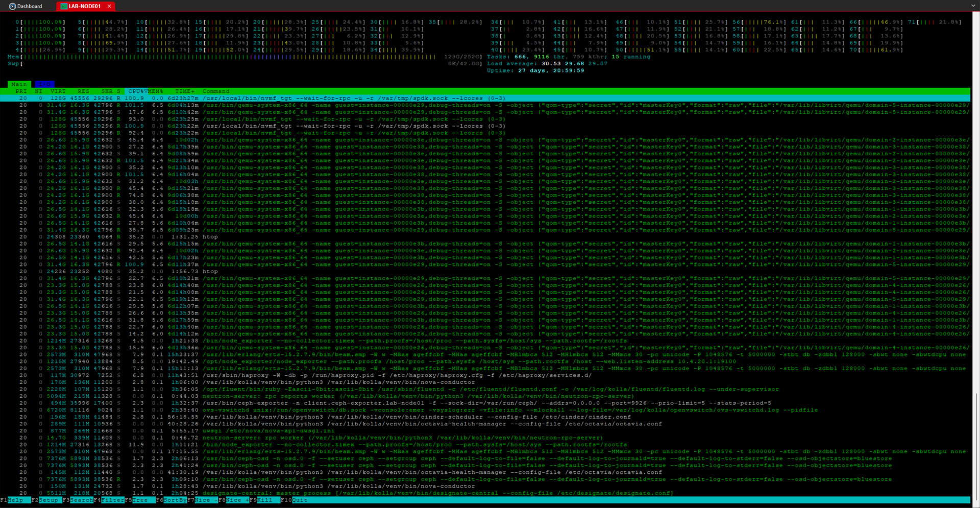Image resolution: width=980 pixels, height=508 pixels.
Task: Click F9 Kill in the bottom bar
Action: pos(264,500)
